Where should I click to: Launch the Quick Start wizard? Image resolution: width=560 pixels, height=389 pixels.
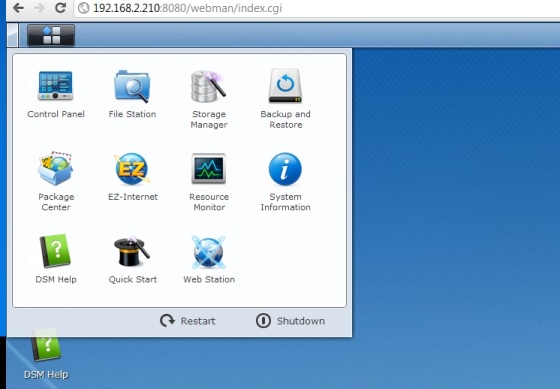pos(132,259)
